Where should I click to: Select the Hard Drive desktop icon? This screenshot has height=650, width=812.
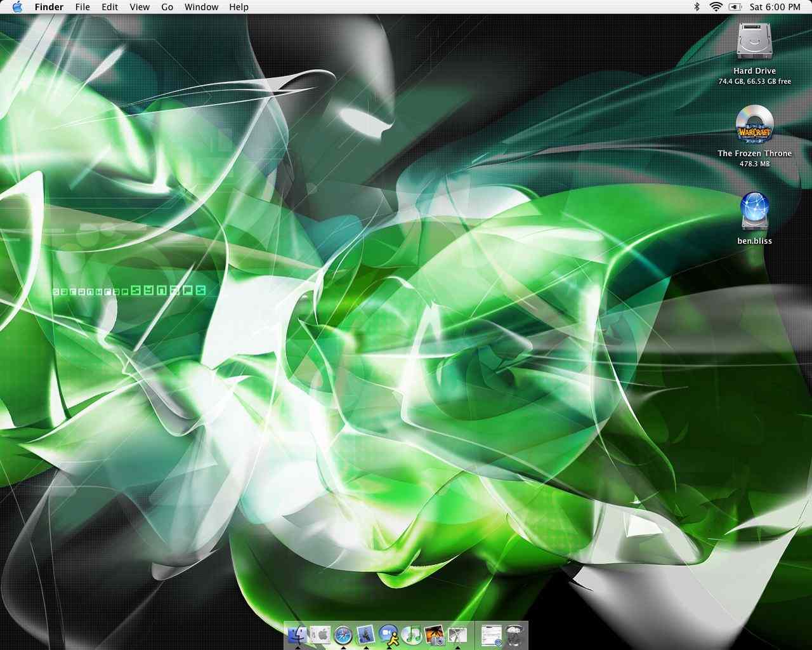(x=754, y=43)
